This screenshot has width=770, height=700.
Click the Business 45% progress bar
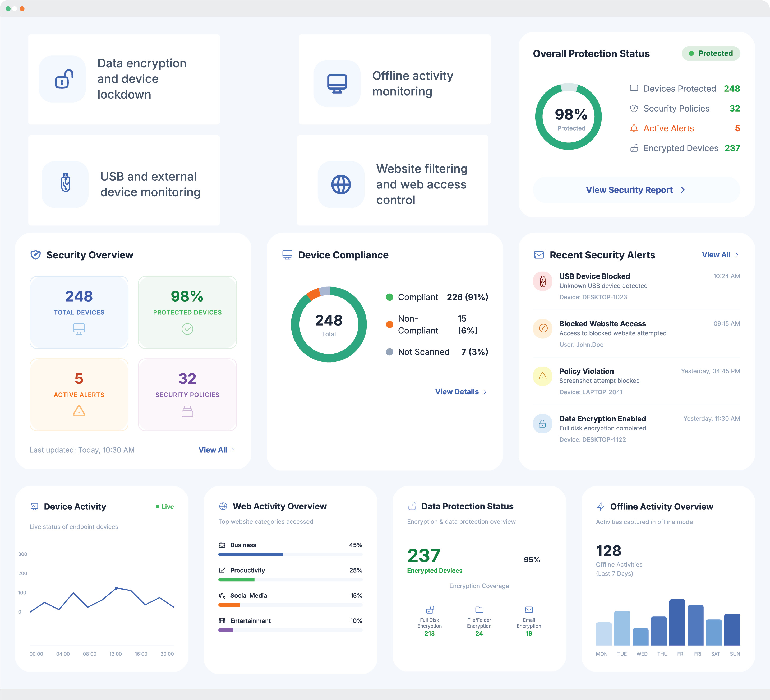click(290, 554)
